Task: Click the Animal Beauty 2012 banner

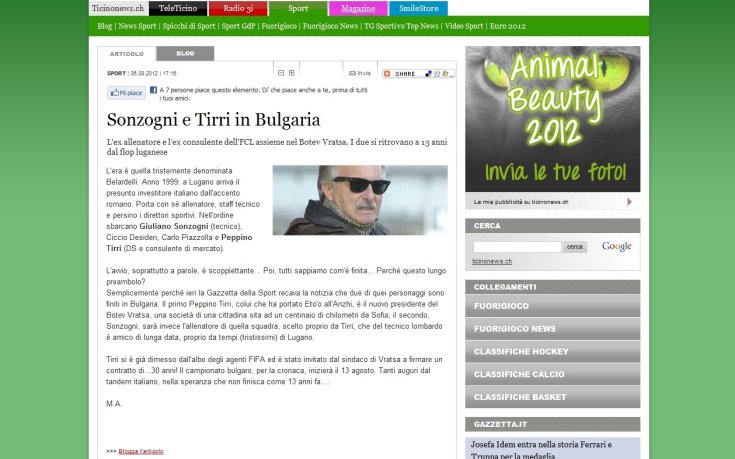Action: 552,118
